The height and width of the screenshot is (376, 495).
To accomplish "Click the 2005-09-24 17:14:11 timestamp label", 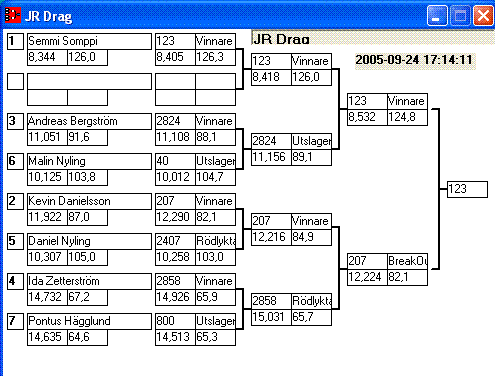I will (414, 60).
